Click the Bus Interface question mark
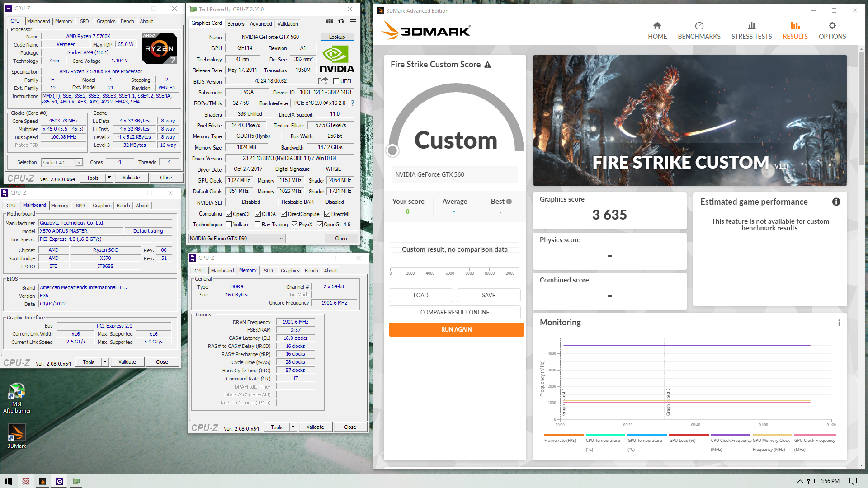868x488 pixels. (353, 103)
